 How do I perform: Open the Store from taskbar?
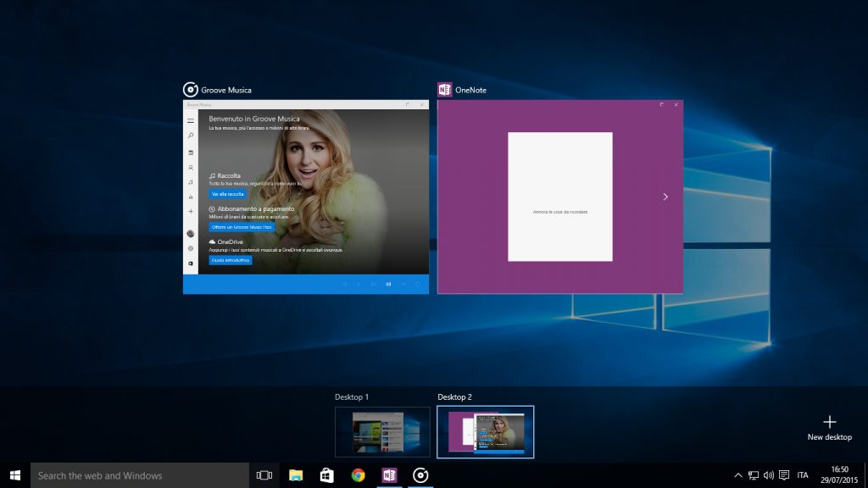pos(326,475)
